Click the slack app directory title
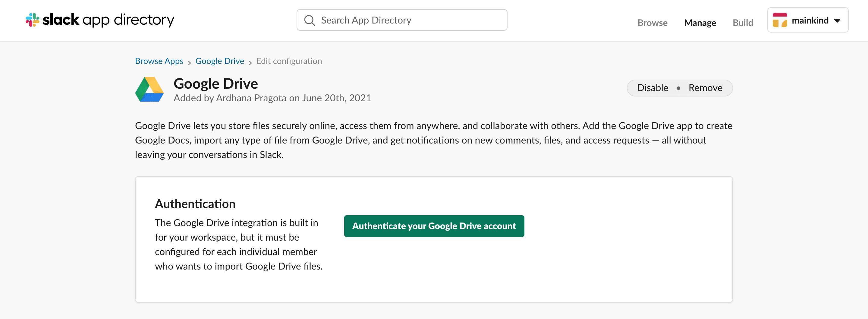Image resolution: width=868 pixels, height=319 pixels. pyautogui.click(x=108, y=20)
